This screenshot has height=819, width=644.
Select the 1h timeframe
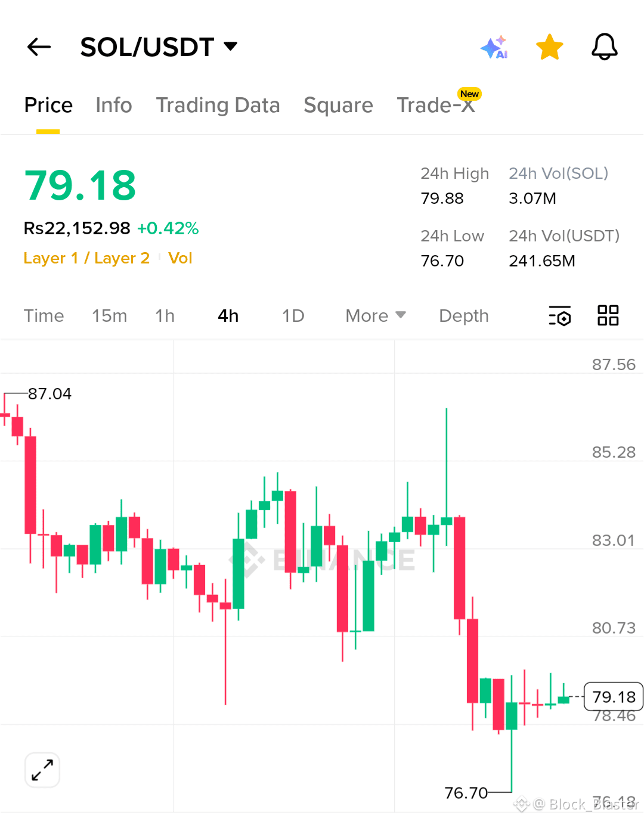[165, 315]
